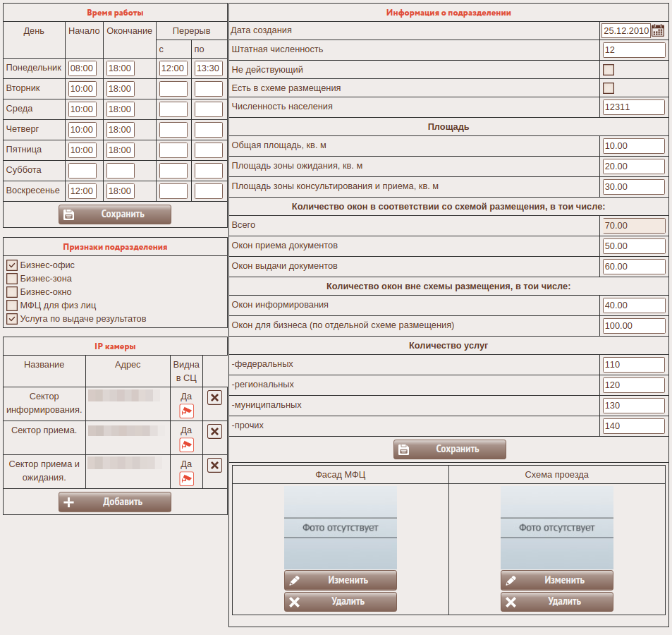Image resolution: width=672 pixels, height=635 pixels.
Task: Add a new IP camera
Action: click(115, 502)
